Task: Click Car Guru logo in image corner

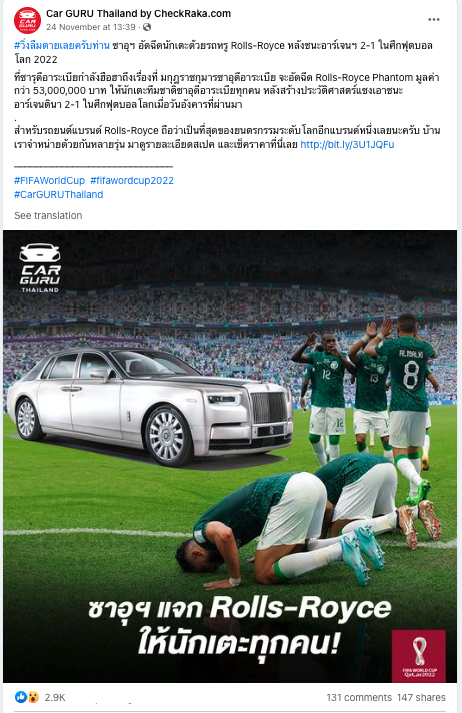Action: (x=40, y=268)
